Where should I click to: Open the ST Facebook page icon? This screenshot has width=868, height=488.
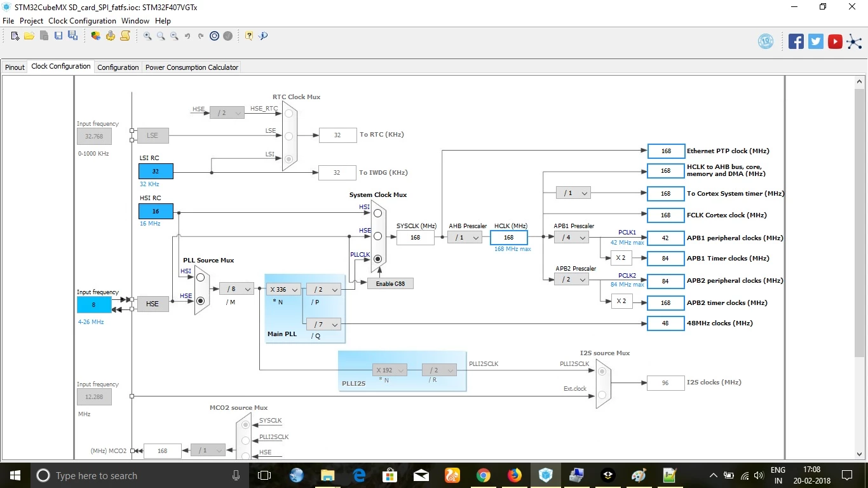pos(796,41)
